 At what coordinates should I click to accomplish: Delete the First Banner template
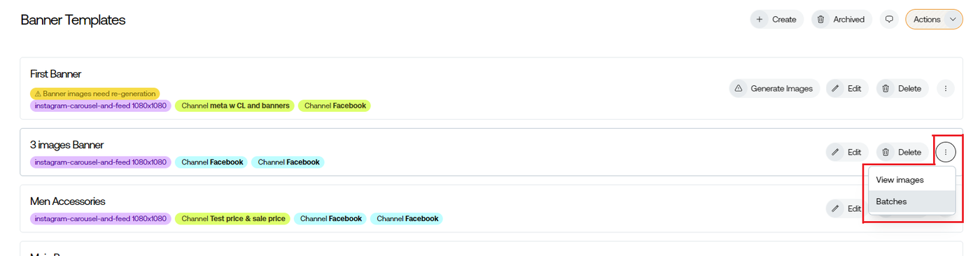tap(902, 89)
